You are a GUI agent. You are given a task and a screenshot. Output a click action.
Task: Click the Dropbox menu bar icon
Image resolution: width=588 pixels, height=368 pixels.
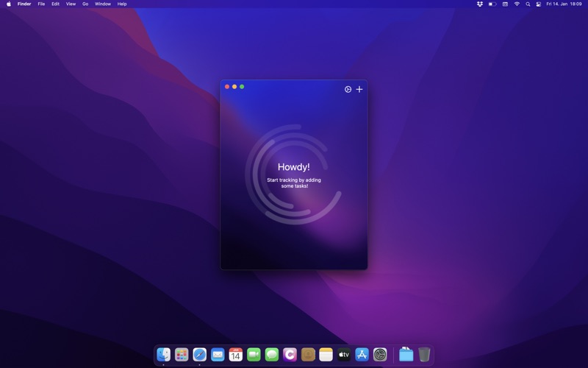[x=480, y=4]
